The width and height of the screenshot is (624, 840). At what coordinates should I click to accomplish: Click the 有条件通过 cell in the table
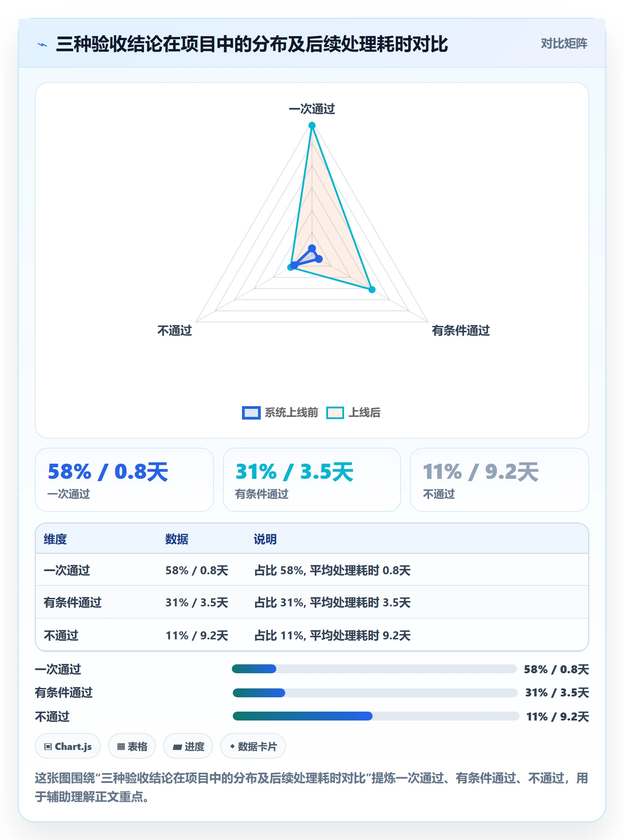(x=73, y=602)
